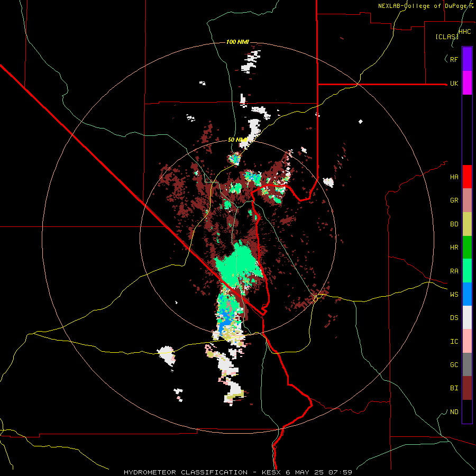476x476 pixels.
Task: Click the light pink IC legend swatch
Action: 467,341
